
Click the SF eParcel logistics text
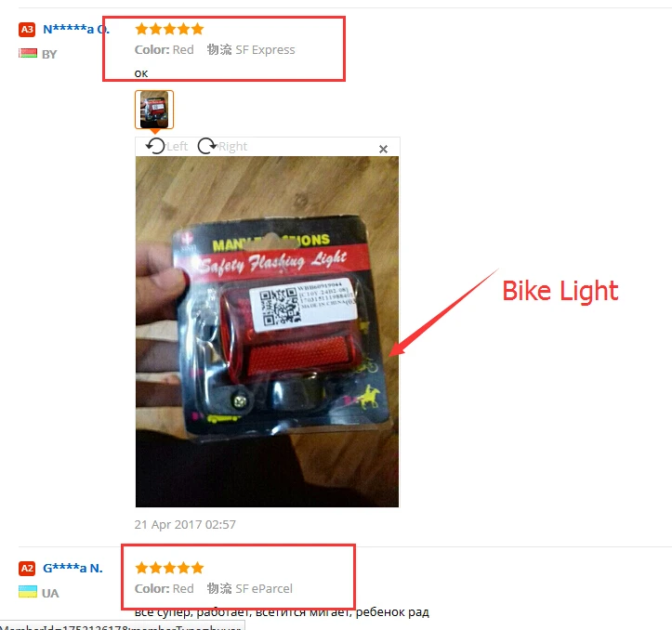click(250, 588)
